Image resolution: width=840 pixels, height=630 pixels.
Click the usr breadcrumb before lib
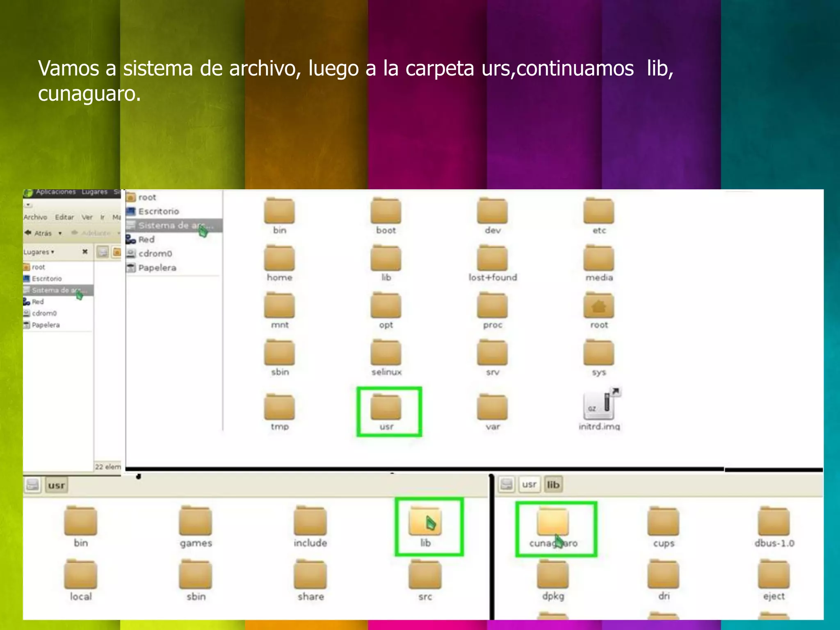[x=529, y=485]
